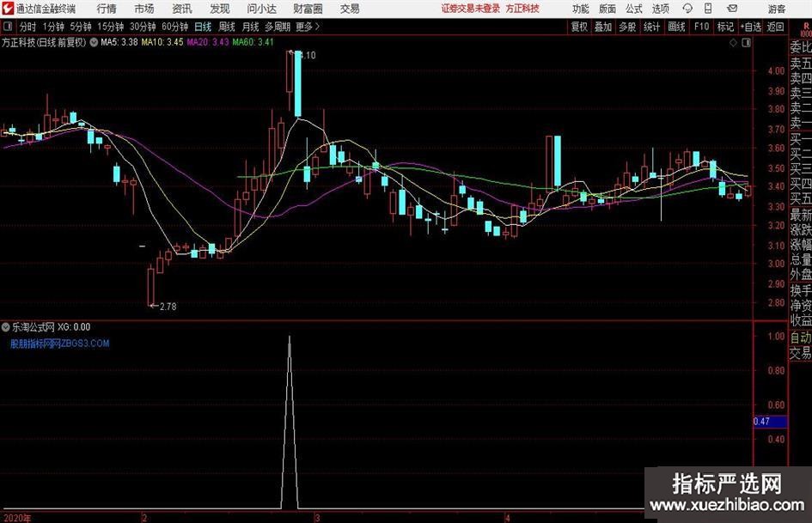
Task: Open the 资讯 menu
Action: (182, 9)
